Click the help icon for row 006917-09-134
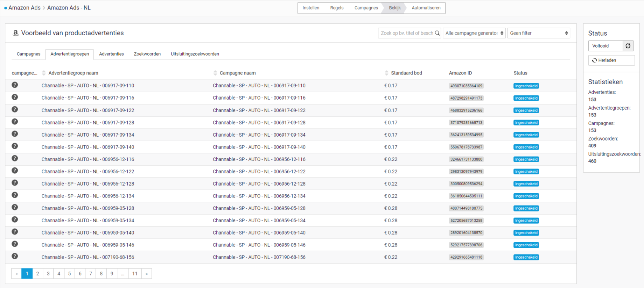The width and height of the screenshot is (644, 288). [x=15, y=134]
